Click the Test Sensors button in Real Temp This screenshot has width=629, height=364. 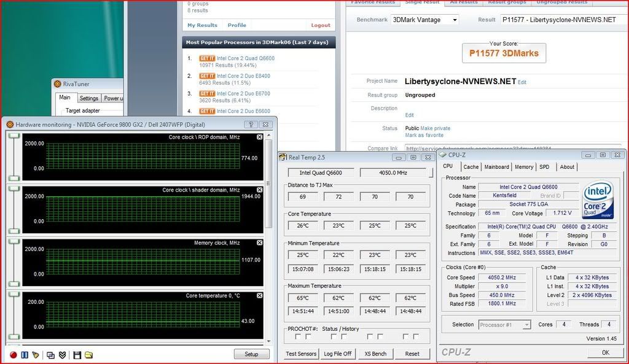(x=301, y=354)
